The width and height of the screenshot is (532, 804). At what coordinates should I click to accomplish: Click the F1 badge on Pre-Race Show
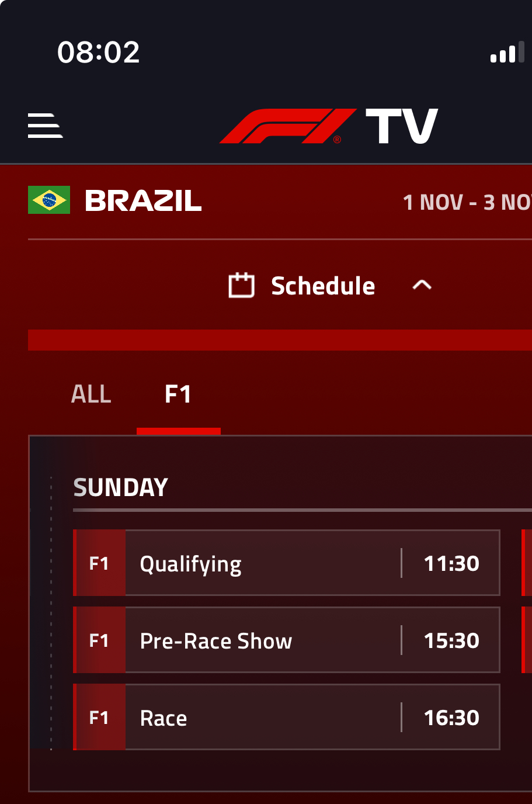pyautogui.click(x=99, y=640)
